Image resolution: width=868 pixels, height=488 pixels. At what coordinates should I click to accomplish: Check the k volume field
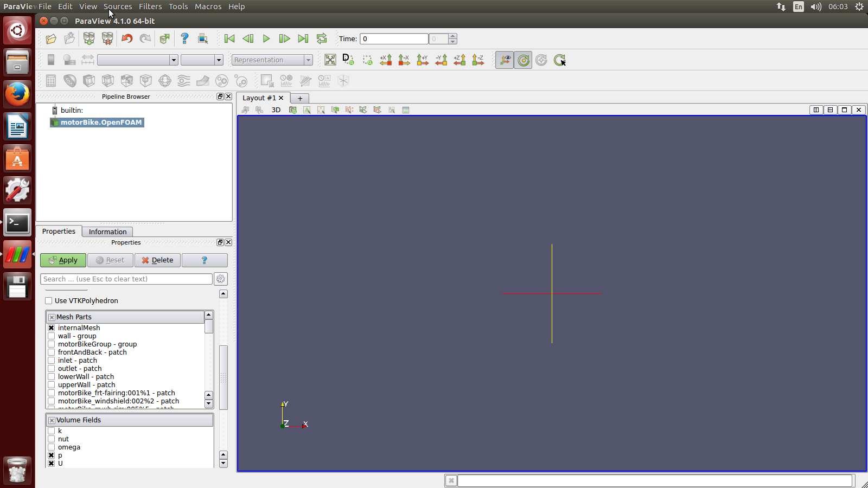click(52, 431)
